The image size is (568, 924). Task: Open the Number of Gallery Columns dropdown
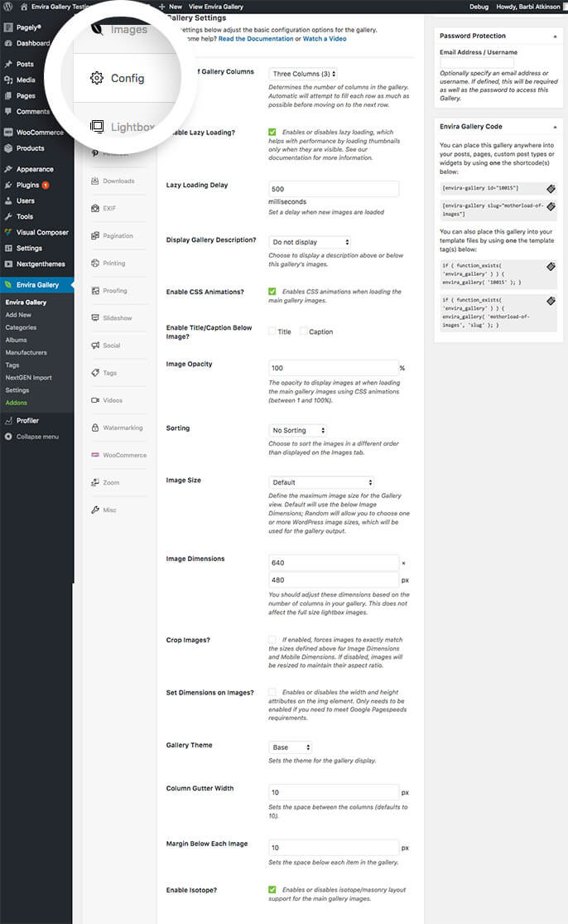tap(305, 74)
